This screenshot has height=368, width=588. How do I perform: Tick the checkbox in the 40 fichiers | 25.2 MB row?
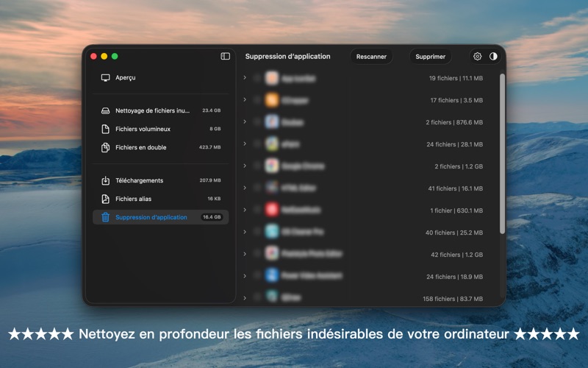(257, 232)
